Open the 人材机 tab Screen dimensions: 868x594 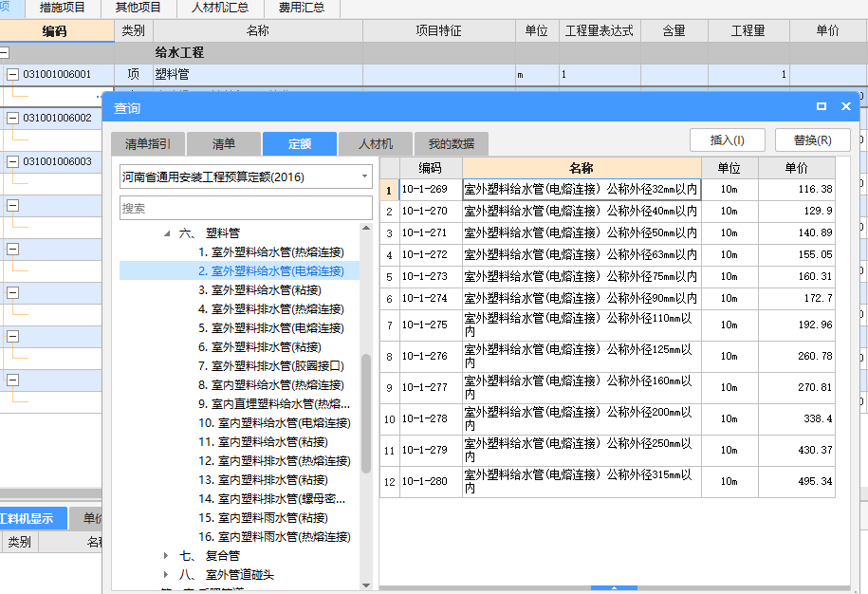tap(376, 144)
